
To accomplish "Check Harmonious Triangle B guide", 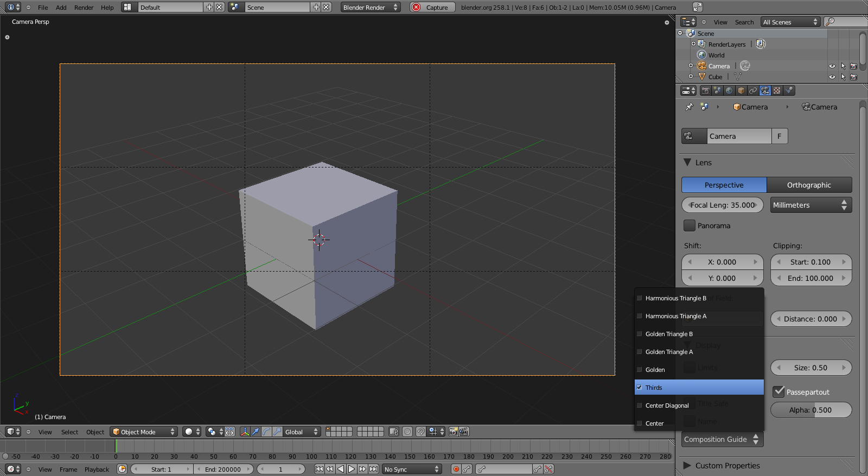I will click(699, 298).
